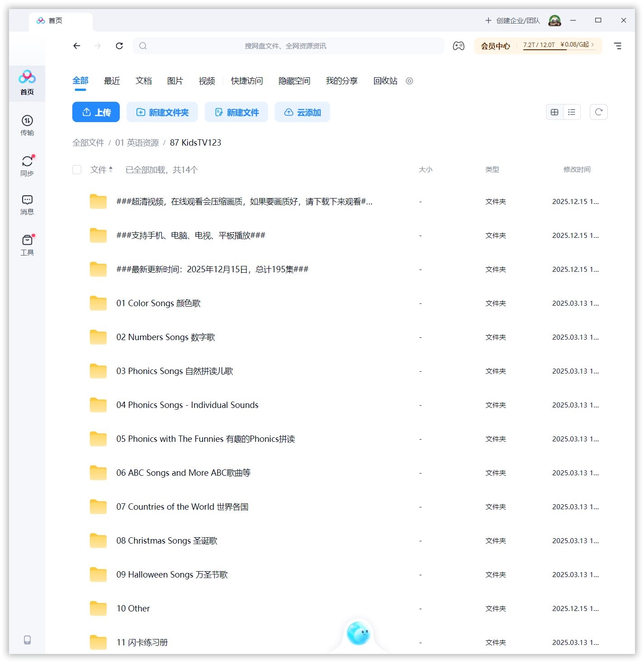
Task: Switch to the 视频 tab
Action: tap(207, 81)
